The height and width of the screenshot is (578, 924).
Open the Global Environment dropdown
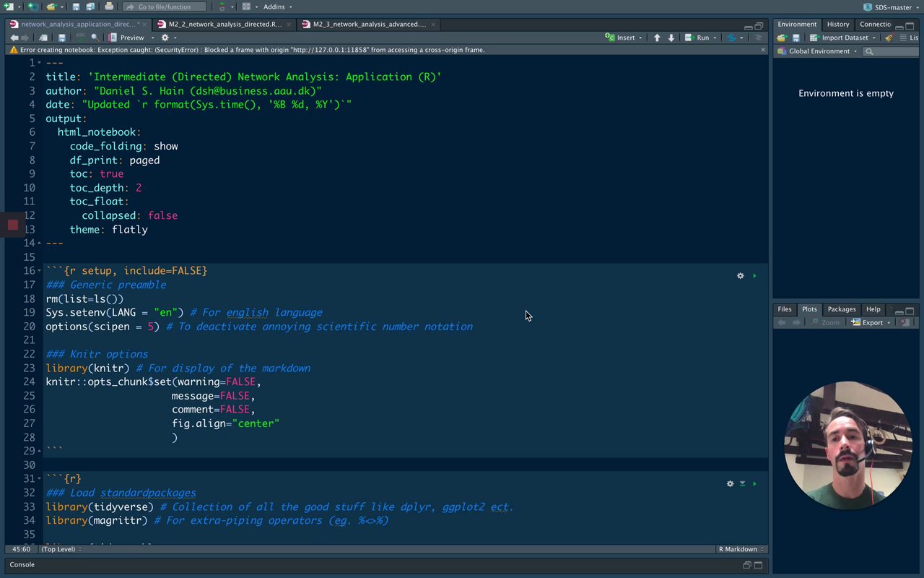coord(822,51)
